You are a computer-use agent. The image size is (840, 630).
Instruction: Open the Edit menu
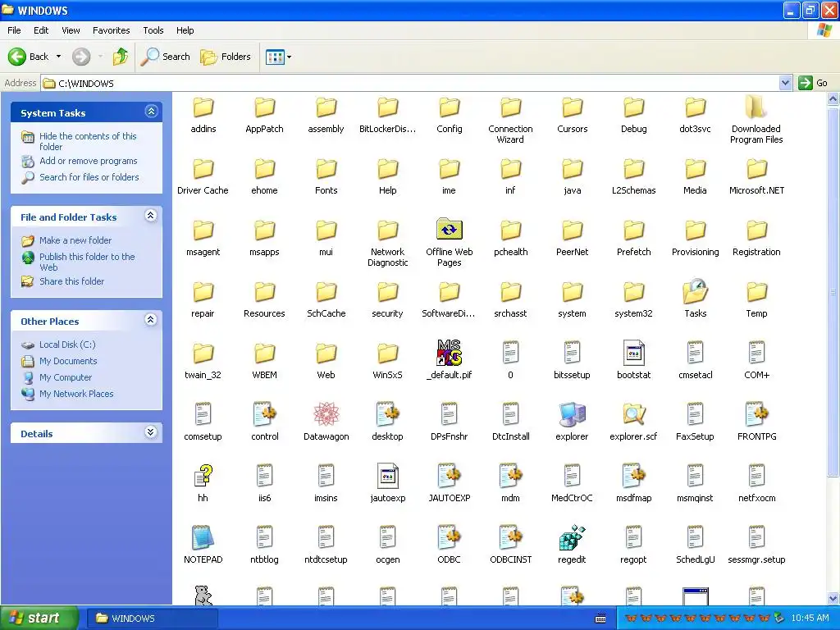point(41,30)
